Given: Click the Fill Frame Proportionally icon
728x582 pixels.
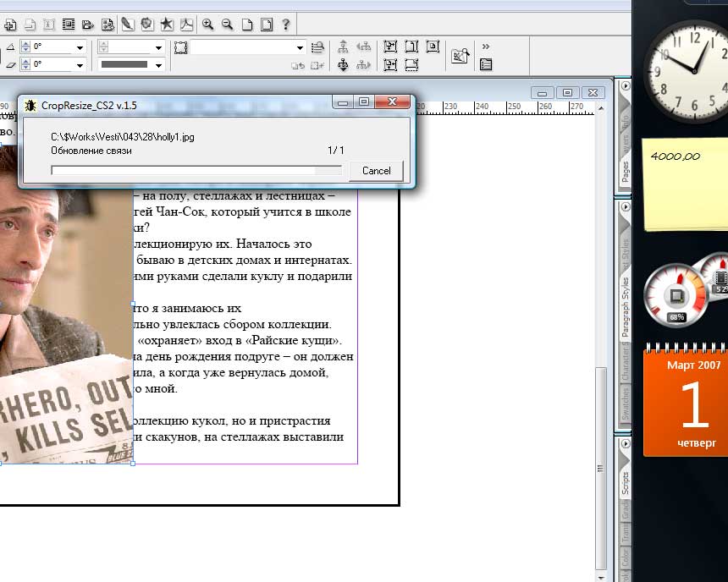Looking at the screenshot, I should [x=411, y=65].
